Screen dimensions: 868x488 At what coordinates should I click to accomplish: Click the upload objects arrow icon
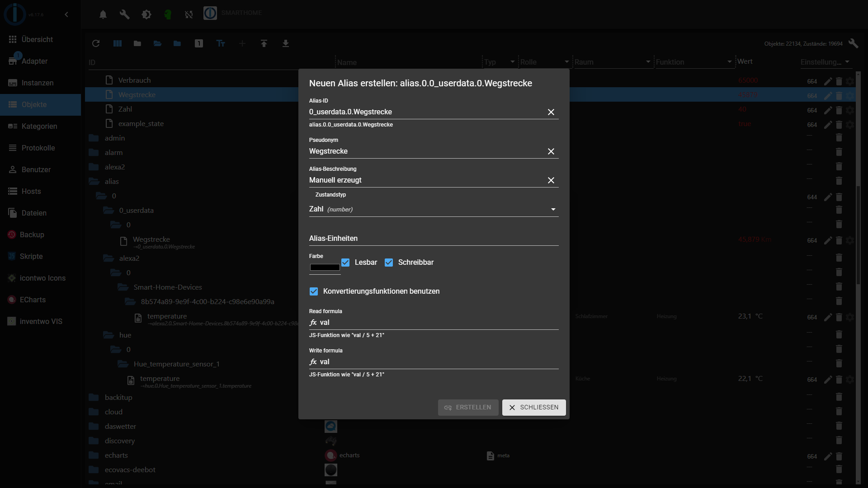(x=264, y=43)
